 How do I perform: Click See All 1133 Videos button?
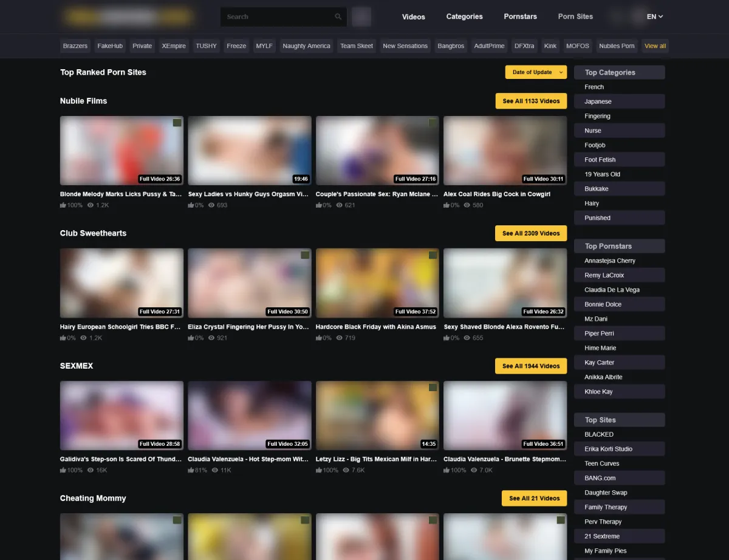tap(530, 101)
